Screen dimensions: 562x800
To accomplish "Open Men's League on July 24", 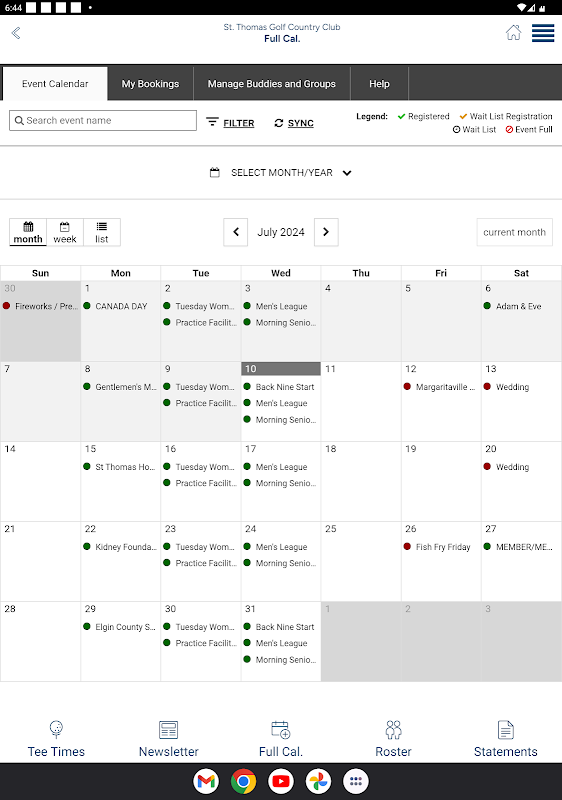I will tap(276, 547).
